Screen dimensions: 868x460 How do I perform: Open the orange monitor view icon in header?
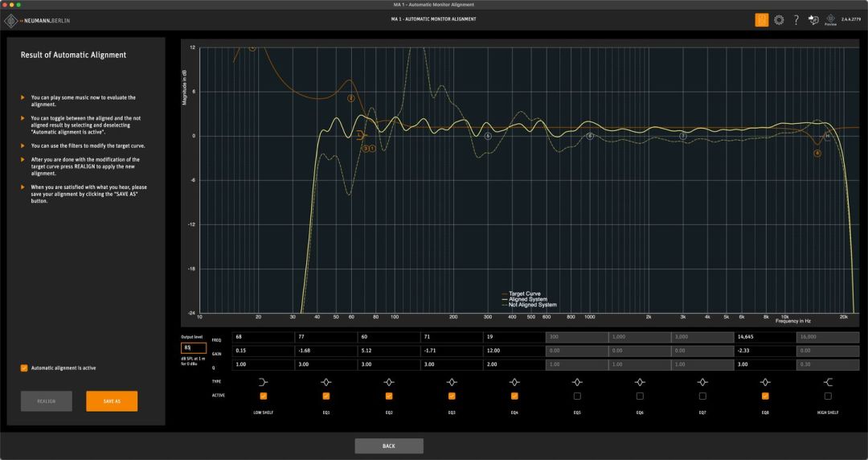click(x=762, y=20)
